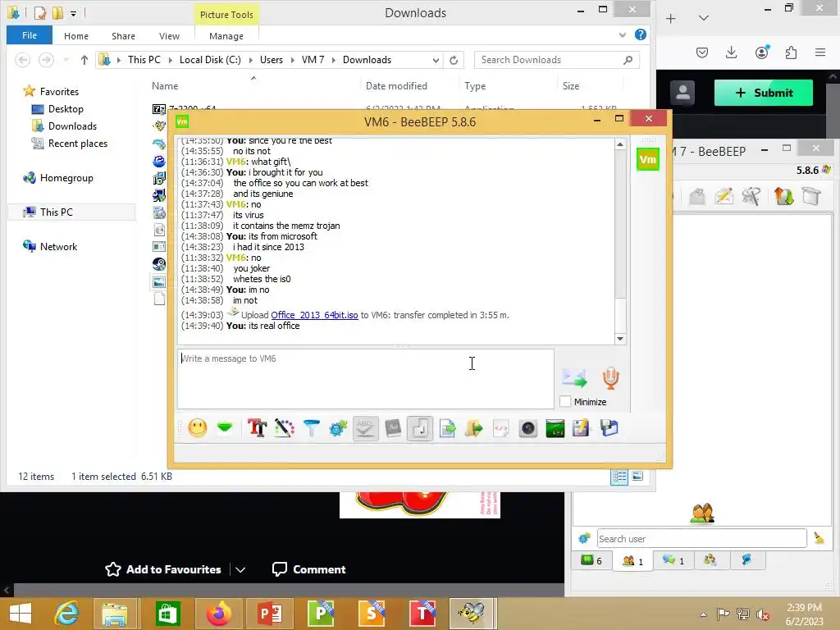Click the Search Downloads box
The width and height of the screenshot is (840, 630).
(x=557, y=60)
